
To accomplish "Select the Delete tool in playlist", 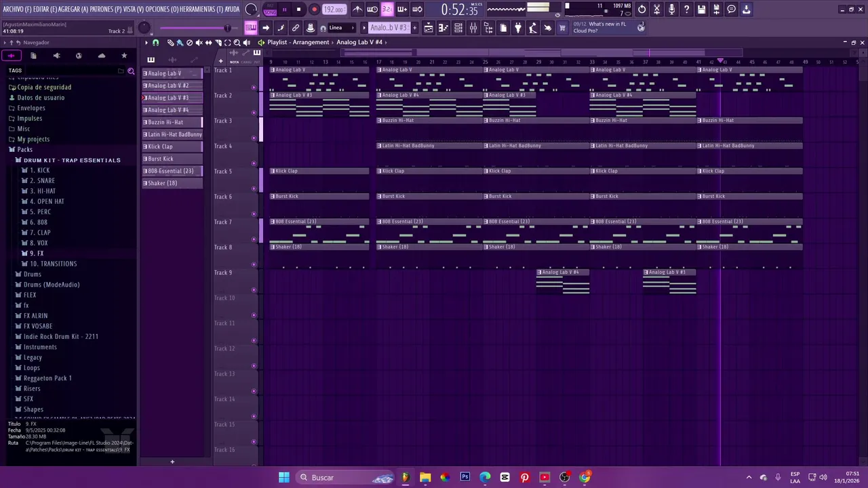I will tap(189, 43).
